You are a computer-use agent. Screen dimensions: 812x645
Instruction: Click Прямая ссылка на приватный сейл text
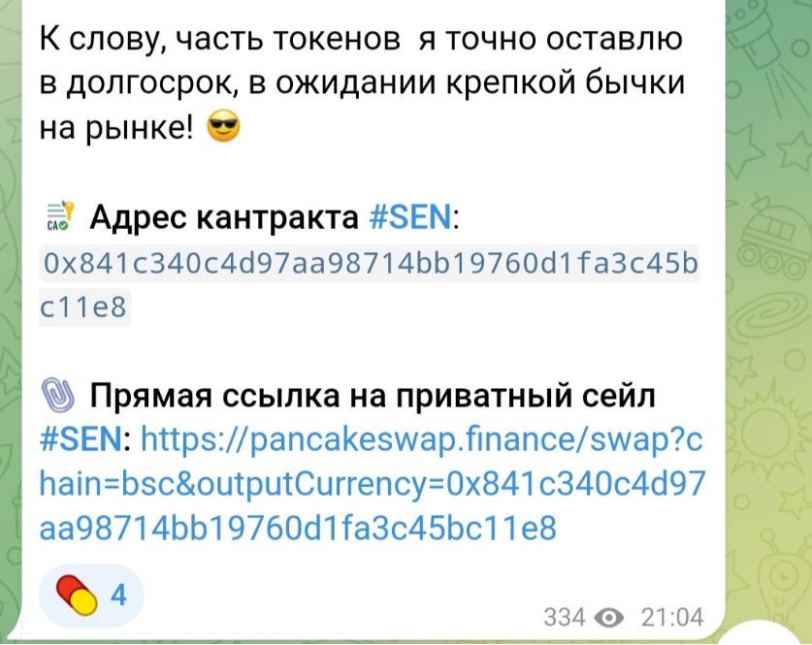373,396
